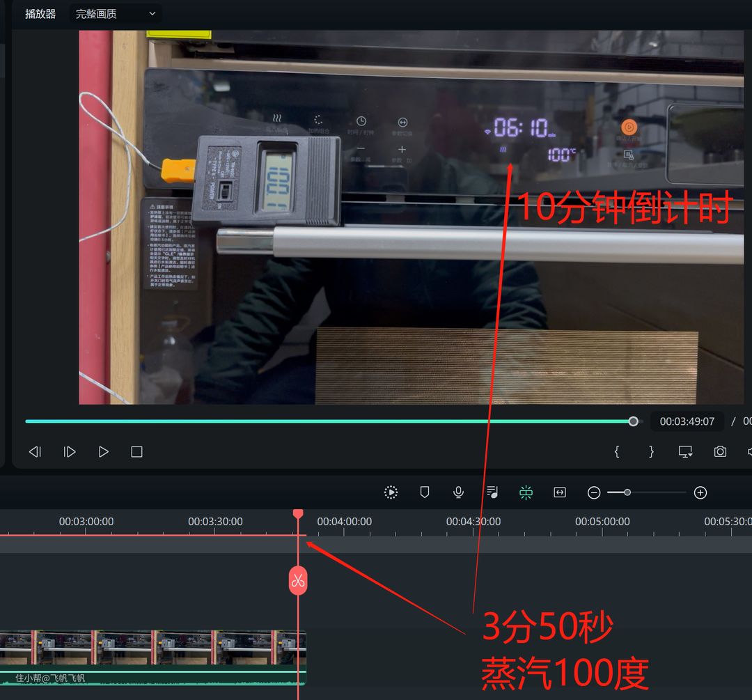Add a marker using the marker icon
Viewport: 752px width, 700px height.
pyautogui.click(x=425, y=492)
